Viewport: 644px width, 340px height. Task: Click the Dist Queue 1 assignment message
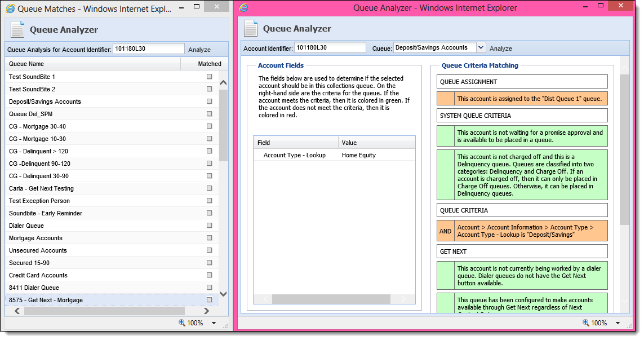pyautogui.click(x=530, y=99)
